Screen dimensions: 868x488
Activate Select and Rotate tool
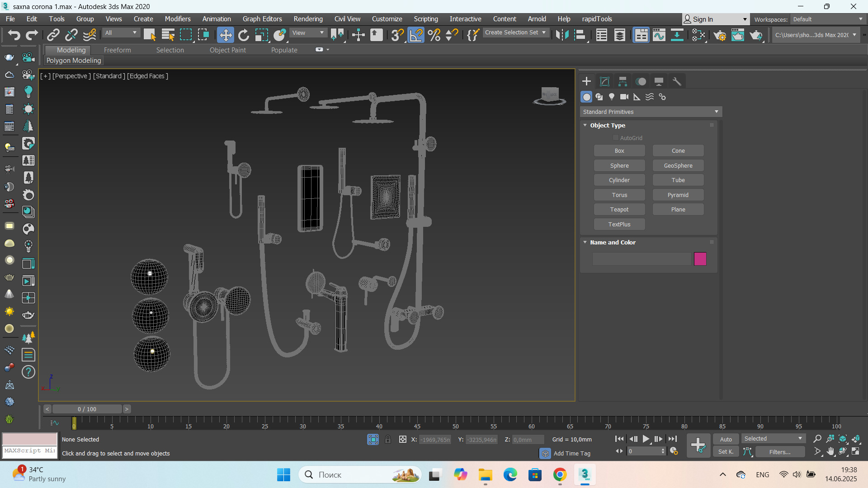click(244, 35)
